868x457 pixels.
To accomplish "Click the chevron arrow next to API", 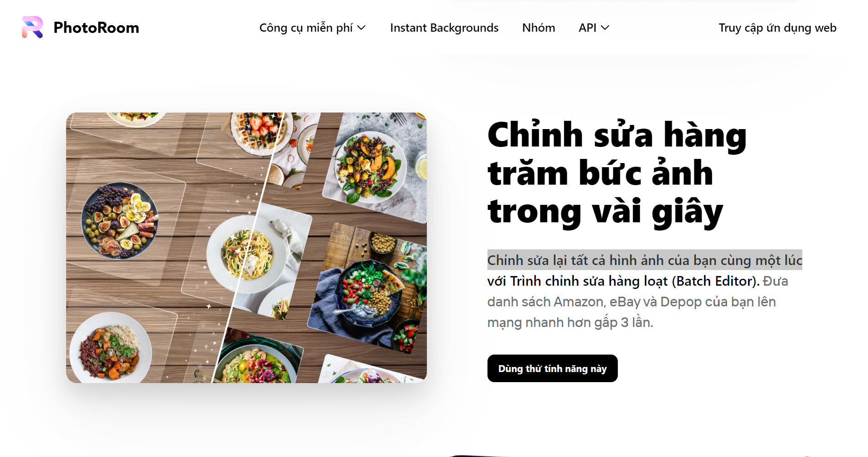I will coord(605,28).
